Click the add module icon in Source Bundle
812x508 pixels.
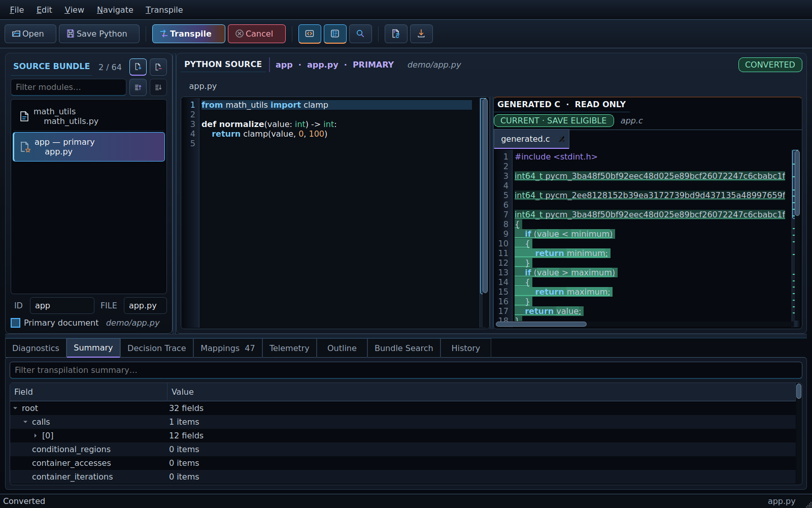(x=138, y=67)
